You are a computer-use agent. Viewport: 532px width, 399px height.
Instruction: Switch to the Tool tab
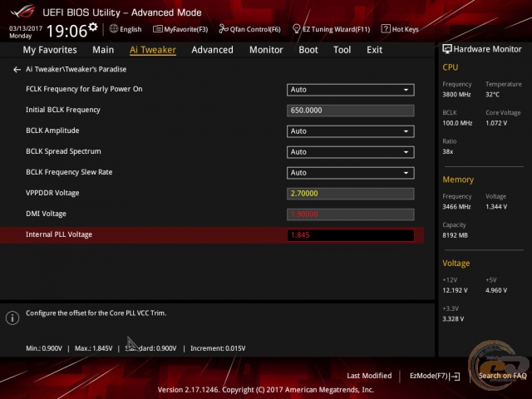click(x=342, y=50)
